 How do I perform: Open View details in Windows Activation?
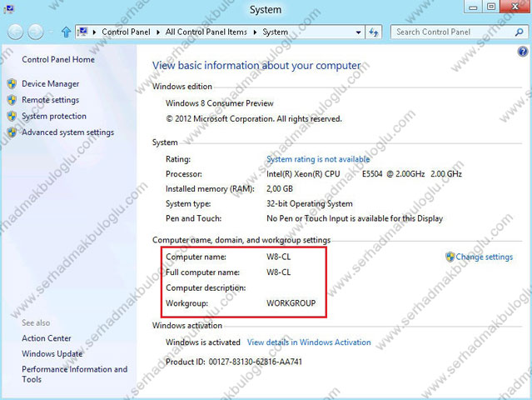309,342
